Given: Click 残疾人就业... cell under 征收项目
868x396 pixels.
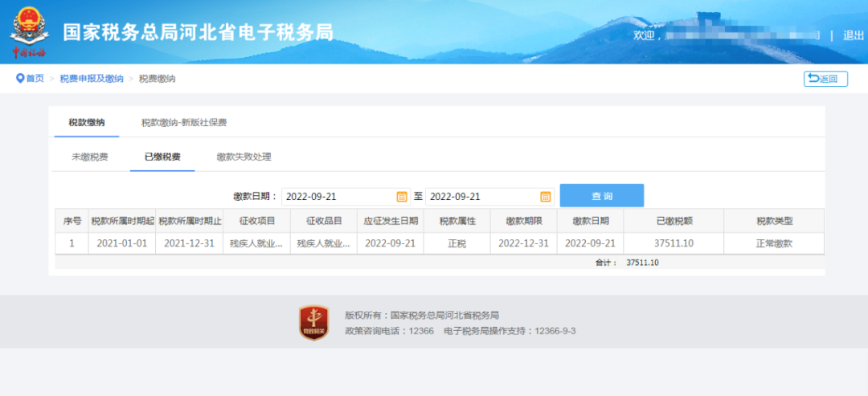Looking at the screenshot, I should coord(257,243).
